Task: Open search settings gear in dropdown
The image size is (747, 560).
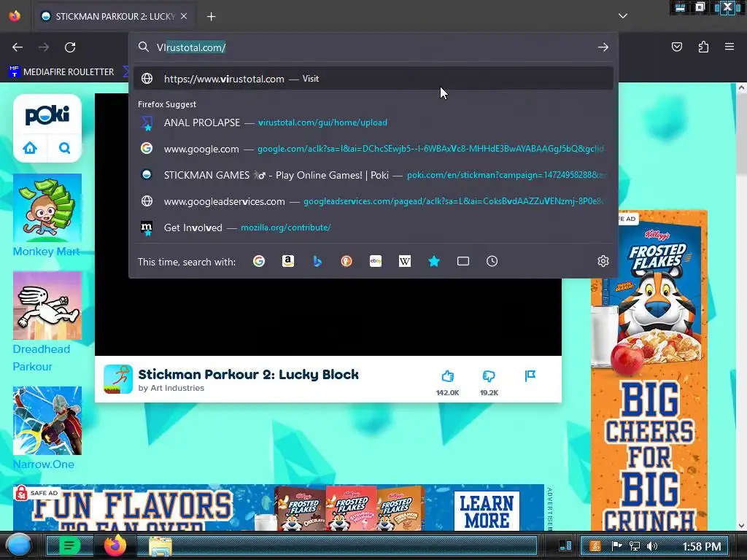Action: [x=603, y=261]
